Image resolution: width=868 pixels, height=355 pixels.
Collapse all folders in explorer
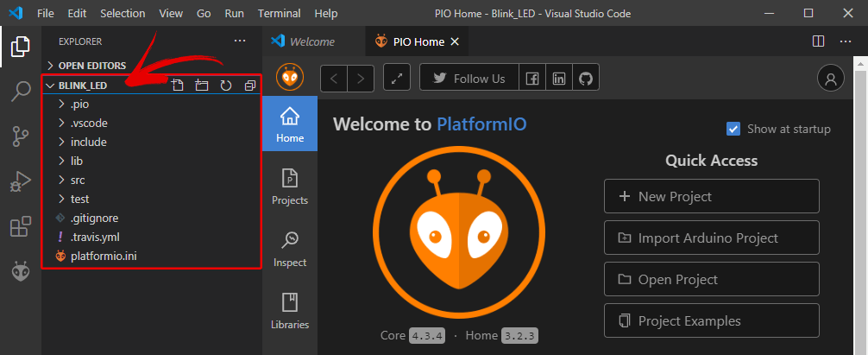(250, 86)
